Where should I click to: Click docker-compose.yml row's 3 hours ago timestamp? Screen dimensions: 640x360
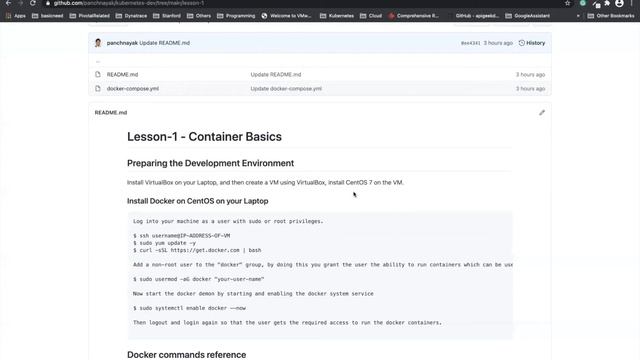tap(530, 89)
